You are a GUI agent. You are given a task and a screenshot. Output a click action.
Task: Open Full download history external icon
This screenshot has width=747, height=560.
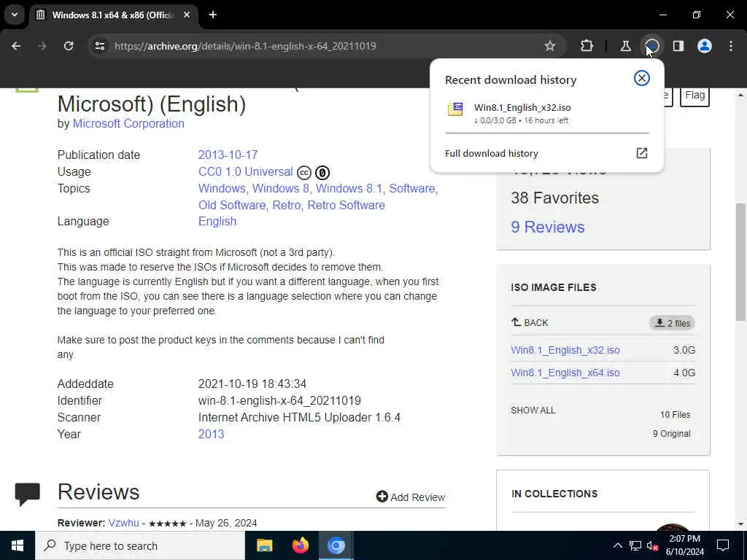(x=642, y=153)
